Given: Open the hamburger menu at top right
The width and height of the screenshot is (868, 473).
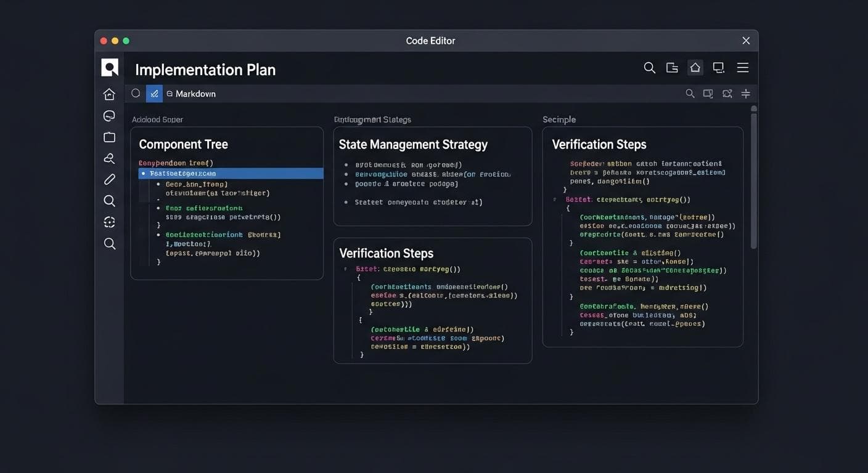Looking at the screenshot, I should [742, 67].
